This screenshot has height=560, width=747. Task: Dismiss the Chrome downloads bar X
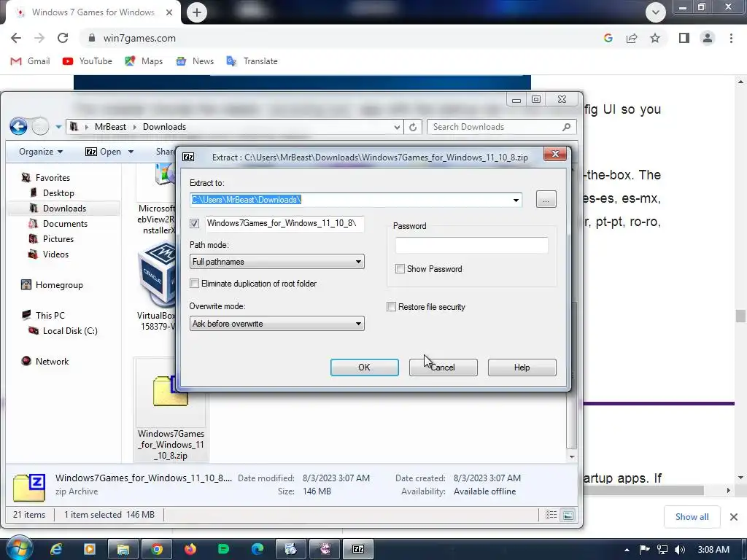[734, 517]
